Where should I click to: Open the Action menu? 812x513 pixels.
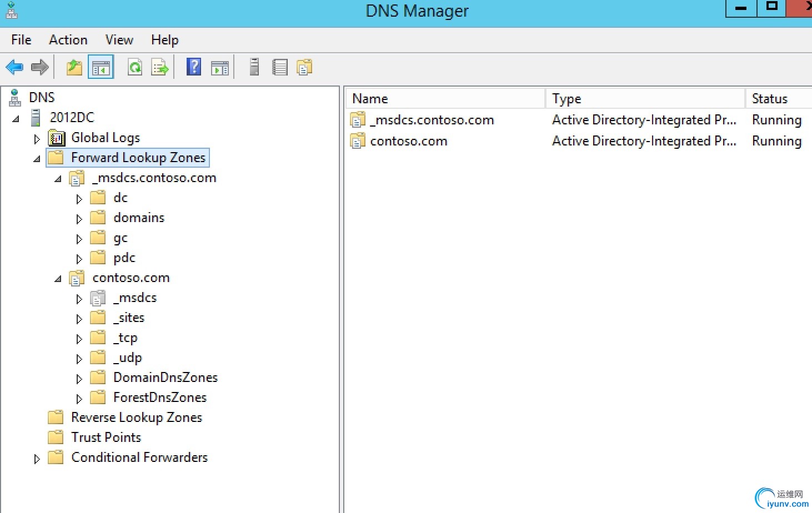68,40
